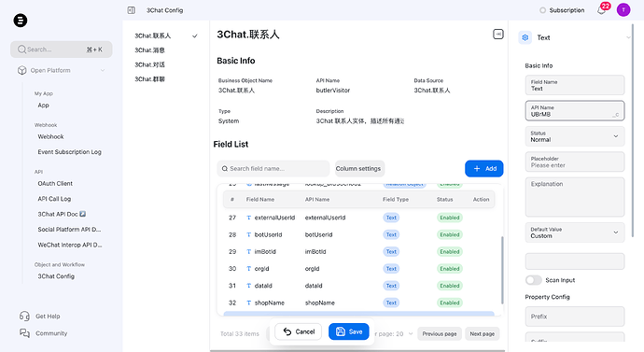Collapse the right panel using the arrow icon

click(x=498, y=35)
